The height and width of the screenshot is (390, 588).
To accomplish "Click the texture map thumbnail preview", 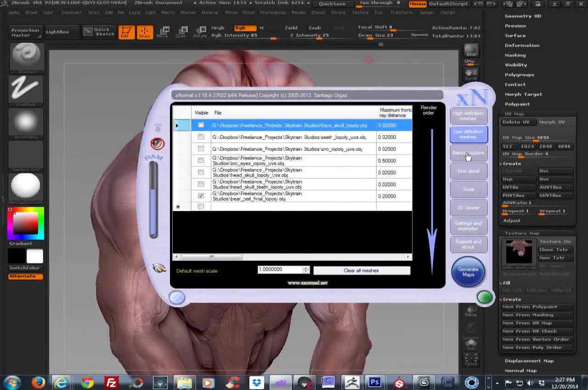I will pos(519,254).
